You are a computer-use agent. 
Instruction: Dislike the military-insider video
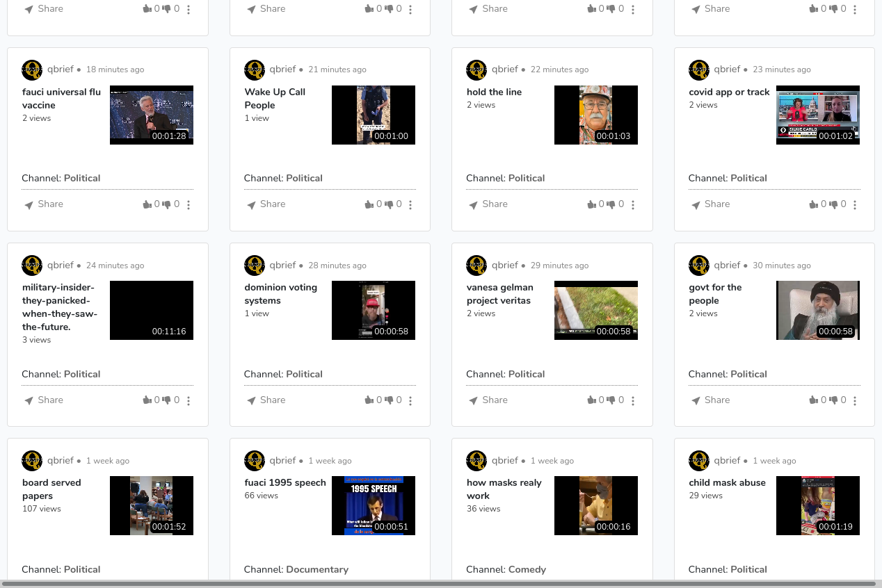pyautogui.click(x=166, y=400)
